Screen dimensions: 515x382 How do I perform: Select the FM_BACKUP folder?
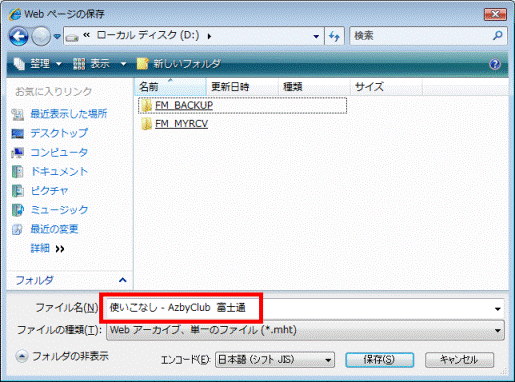pyautogui.click(x=242, y=105)
